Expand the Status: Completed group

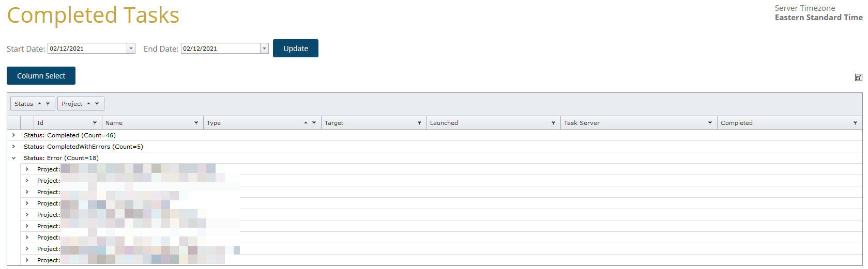coord(13,135)
